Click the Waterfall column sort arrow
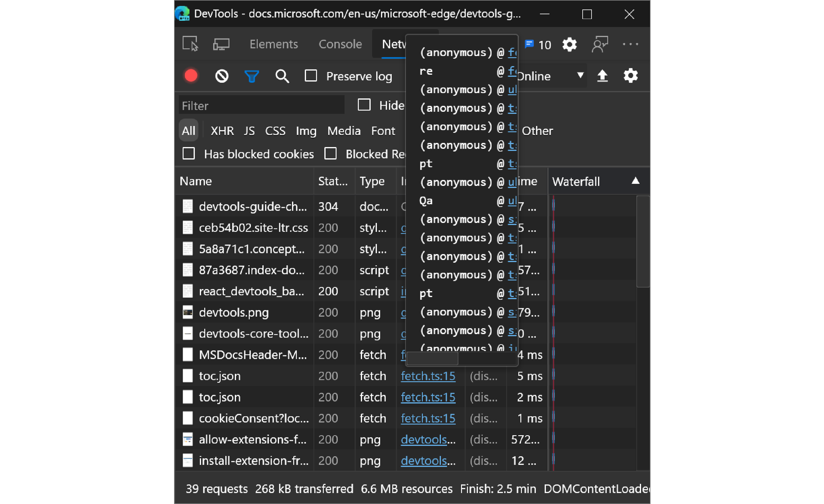 (x=635, y=181)
